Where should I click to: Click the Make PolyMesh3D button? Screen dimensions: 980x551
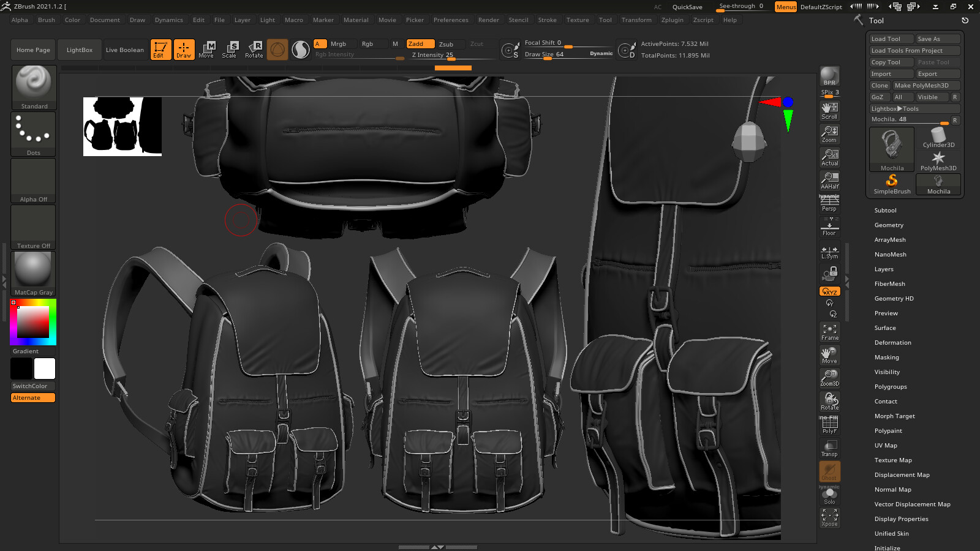point(927,85)
